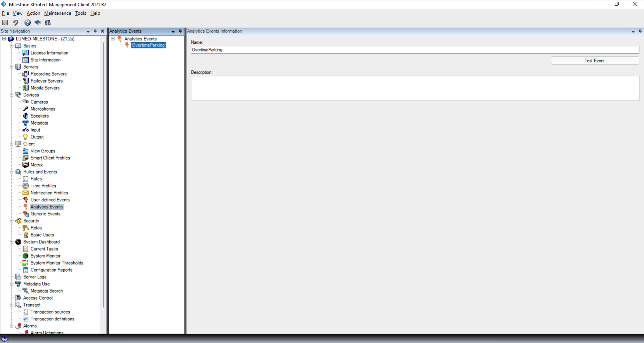Image resolution: width=644 pixels, height=343 pixels.
Task: Open the Help question-mark toolbar icon
Action: pos(28,23)
